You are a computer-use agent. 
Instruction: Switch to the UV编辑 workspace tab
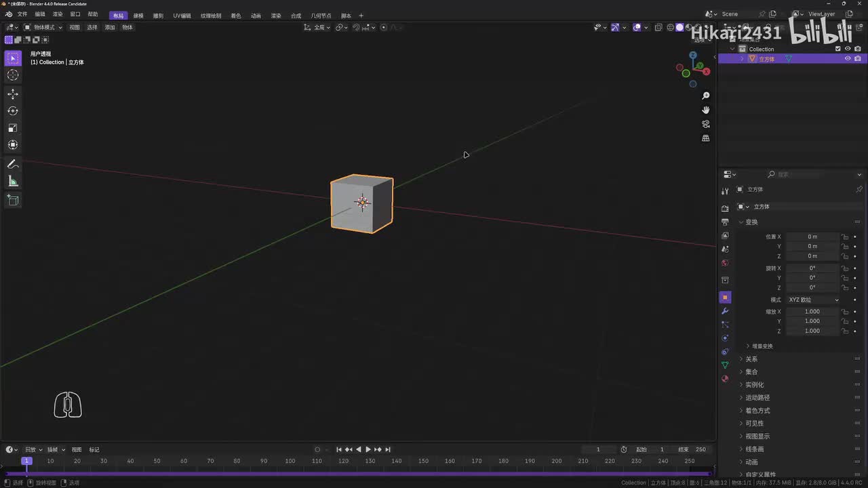182,16
